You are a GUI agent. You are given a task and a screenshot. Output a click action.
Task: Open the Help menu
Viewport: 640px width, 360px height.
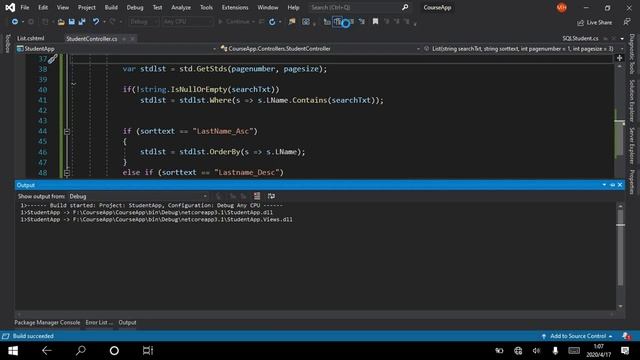coord(293,7)
